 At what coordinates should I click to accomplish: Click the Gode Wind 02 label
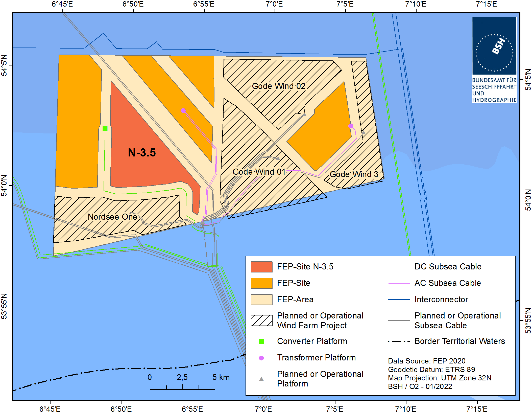click(279, 86)
